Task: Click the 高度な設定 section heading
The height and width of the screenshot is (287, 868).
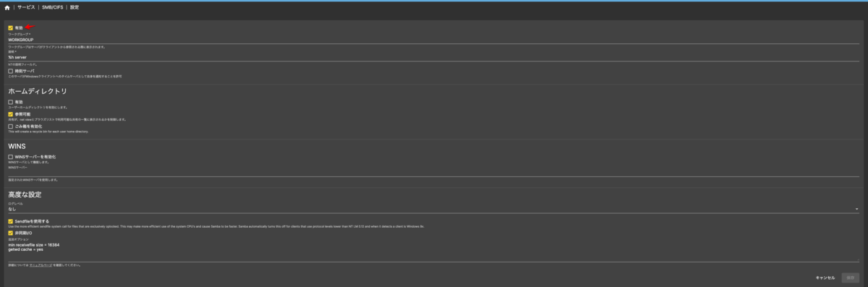Action: click(x=25, y=194)
